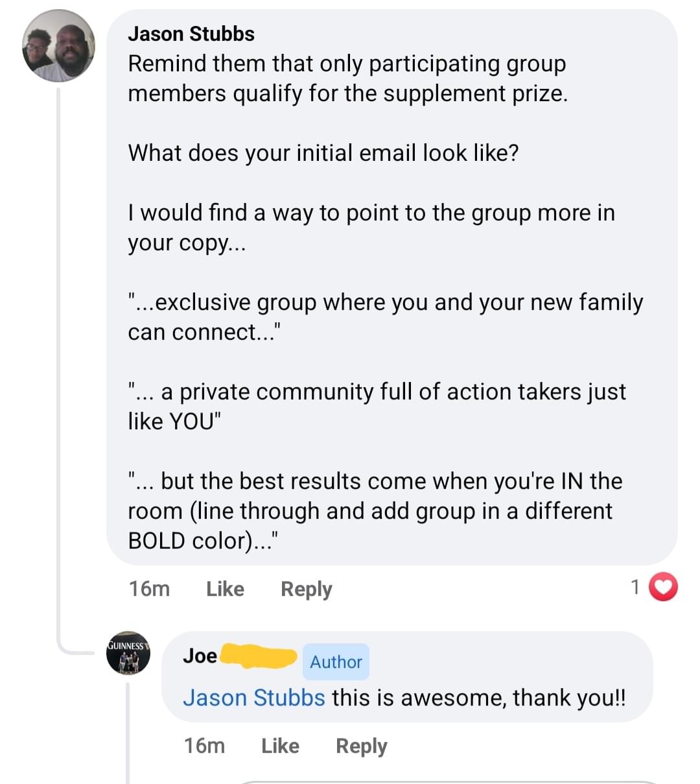Click the 16m timestamp under Jason's comment

click(149, 589)
